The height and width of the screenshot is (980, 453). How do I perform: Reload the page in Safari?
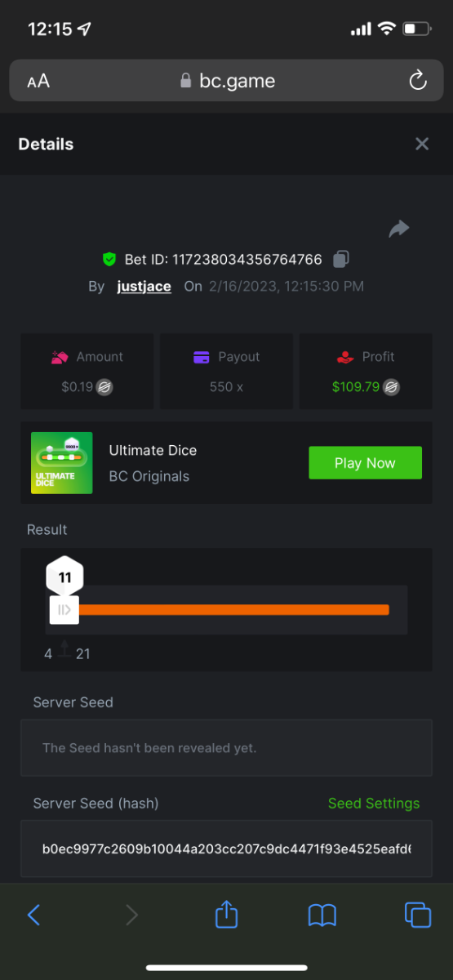(x=417, y=80)
